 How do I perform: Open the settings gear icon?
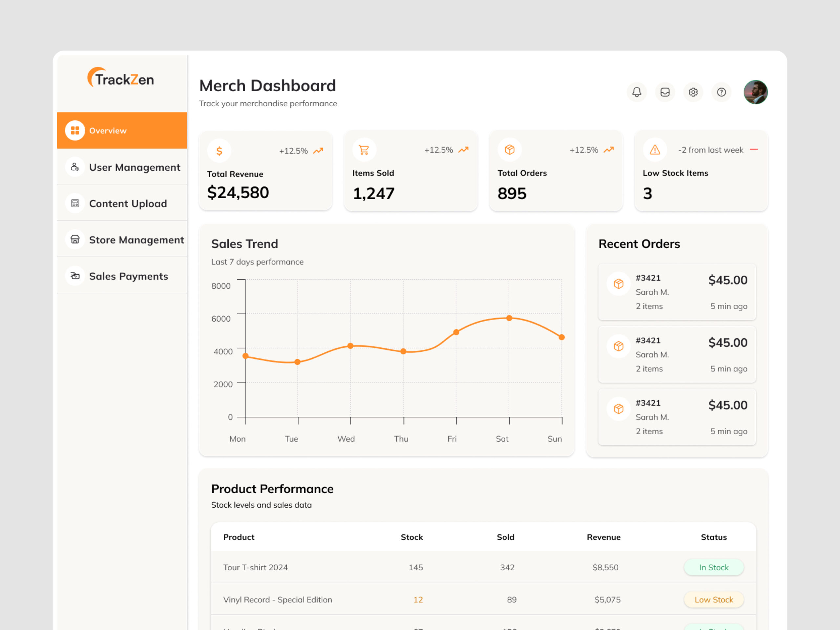point(693,92)
